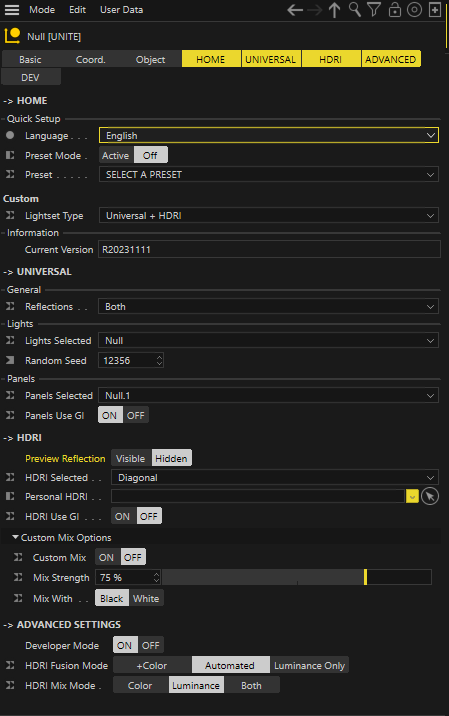449x716 pixels.
Task: Open the search magnifier icon
Action: click(x=354, y=9)
